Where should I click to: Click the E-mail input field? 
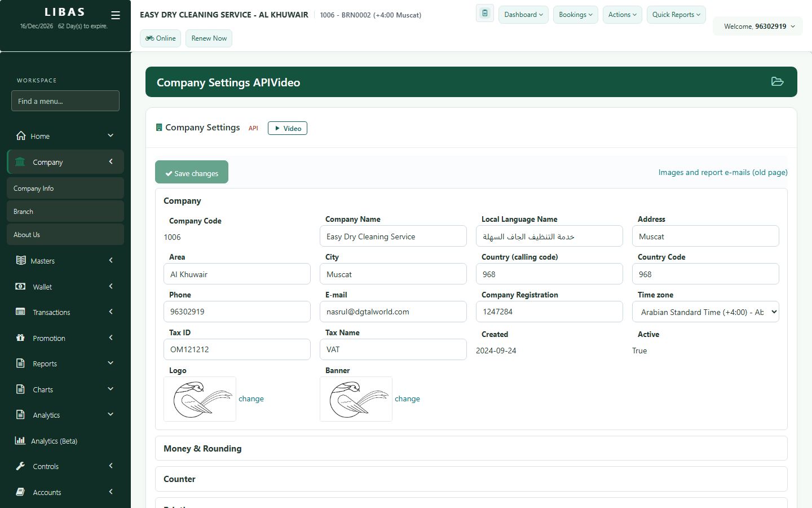coord(393,312)
